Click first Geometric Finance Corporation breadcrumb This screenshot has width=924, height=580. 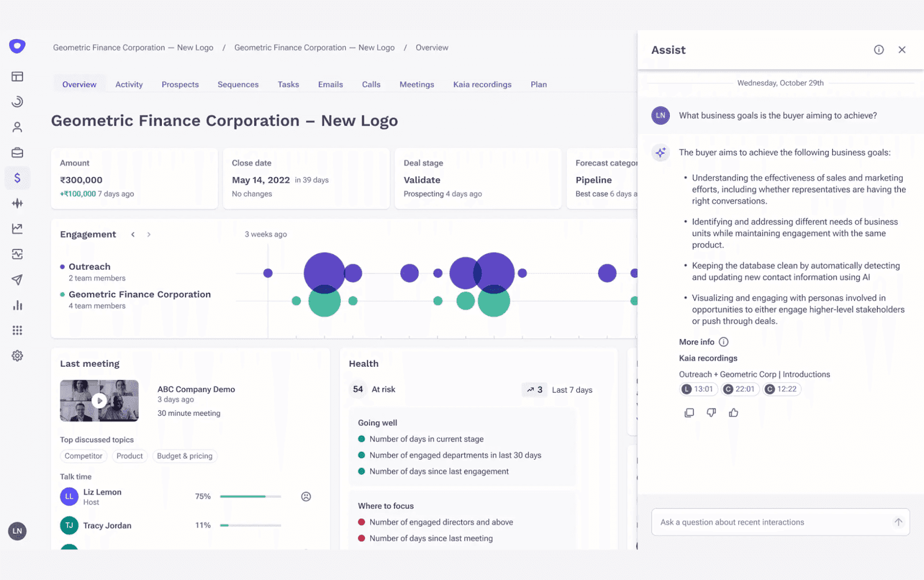[x=133, y=47]
